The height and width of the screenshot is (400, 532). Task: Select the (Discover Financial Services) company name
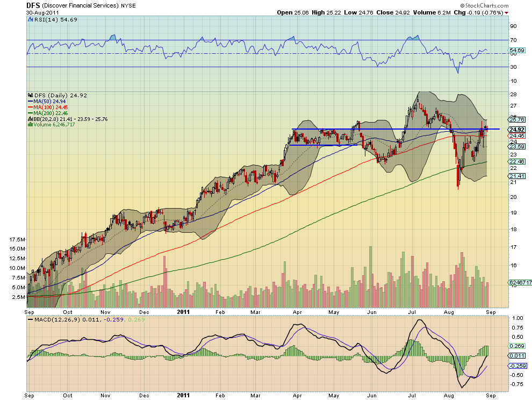81,6
